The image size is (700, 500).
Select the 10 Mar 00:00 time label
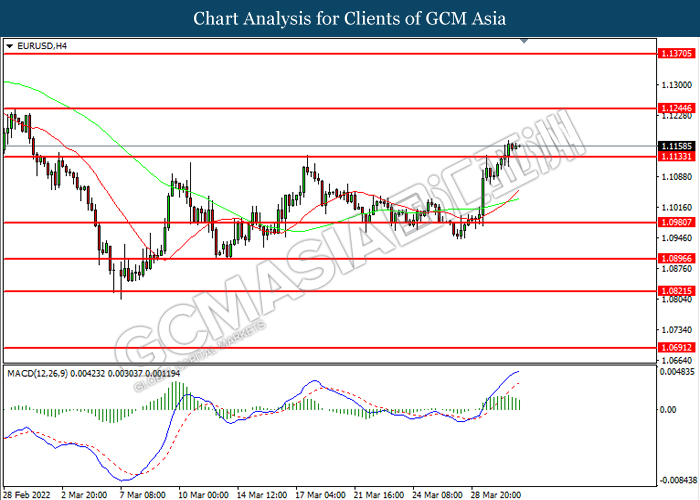pyautogui.click(x=203, y=495)
